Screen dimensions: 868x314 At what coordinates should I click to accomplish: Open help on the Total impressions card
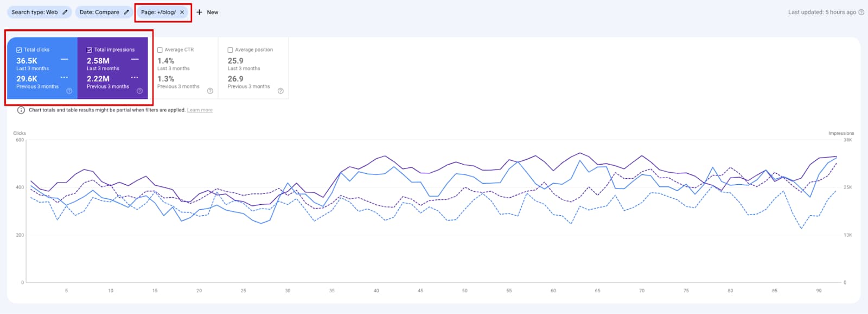coord(139,91)
